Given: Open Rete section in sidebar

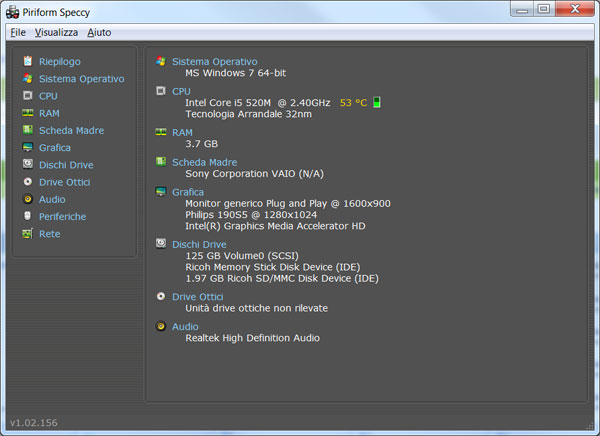Looking at the screenshot, I should point(49,234).
